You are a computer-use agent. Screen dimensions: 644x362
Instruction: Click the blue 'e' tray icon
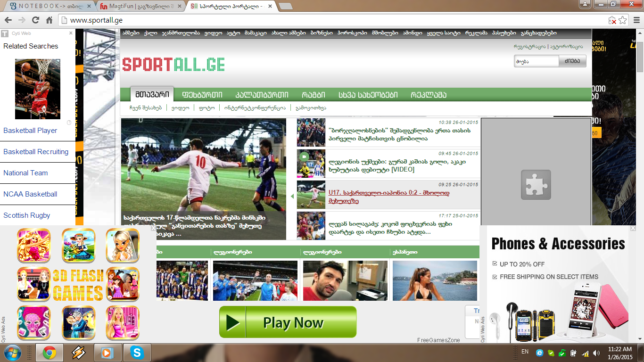540,353
